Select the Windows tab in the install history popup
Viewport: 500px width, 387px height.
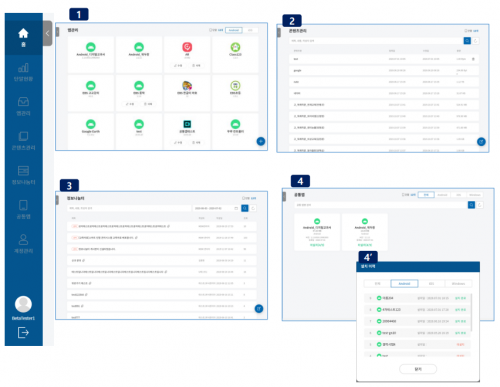(458, 284)
